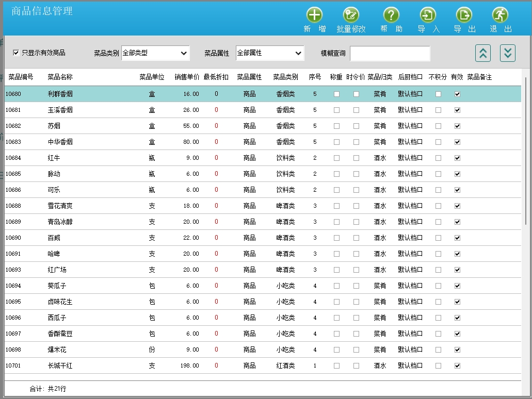Click the 导入 import icon
This screenshot has height=399, width=532.
click(x=428, y=15)
